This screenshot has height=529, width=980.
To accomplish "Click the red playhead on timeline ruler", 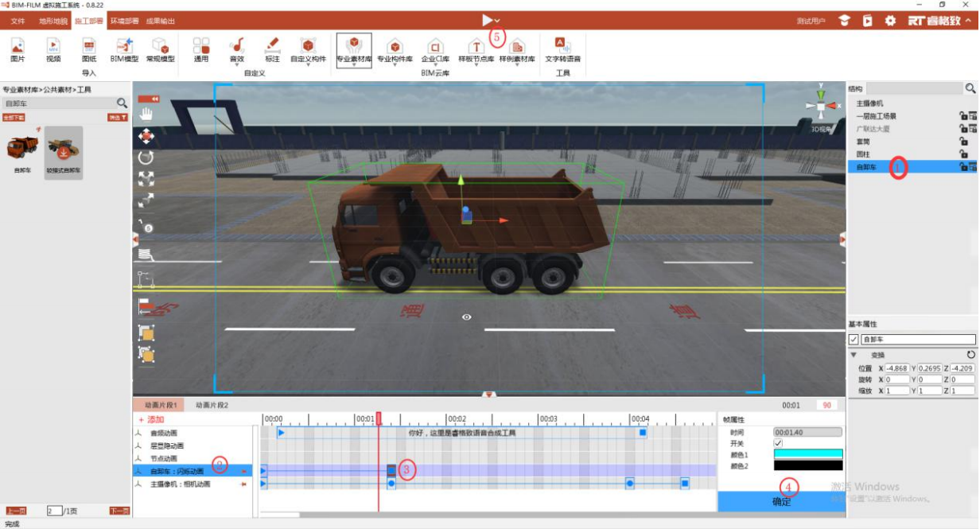I will [x=379, y=418].
